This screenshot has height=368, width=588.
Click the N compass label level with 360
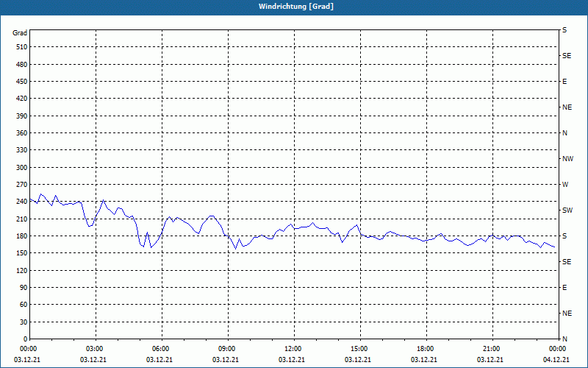click(x=564, y=133)
